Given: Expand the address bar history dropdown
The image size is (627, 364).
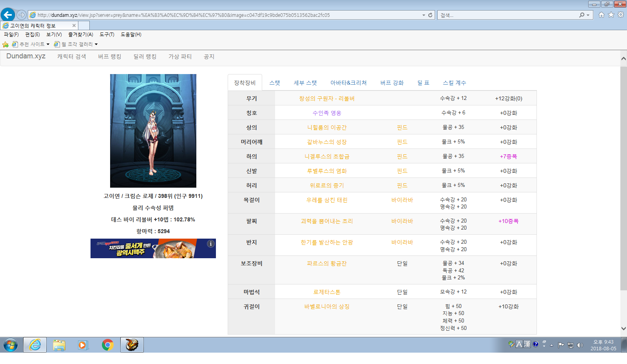Looking at the screenshot, I should [424, 15].
